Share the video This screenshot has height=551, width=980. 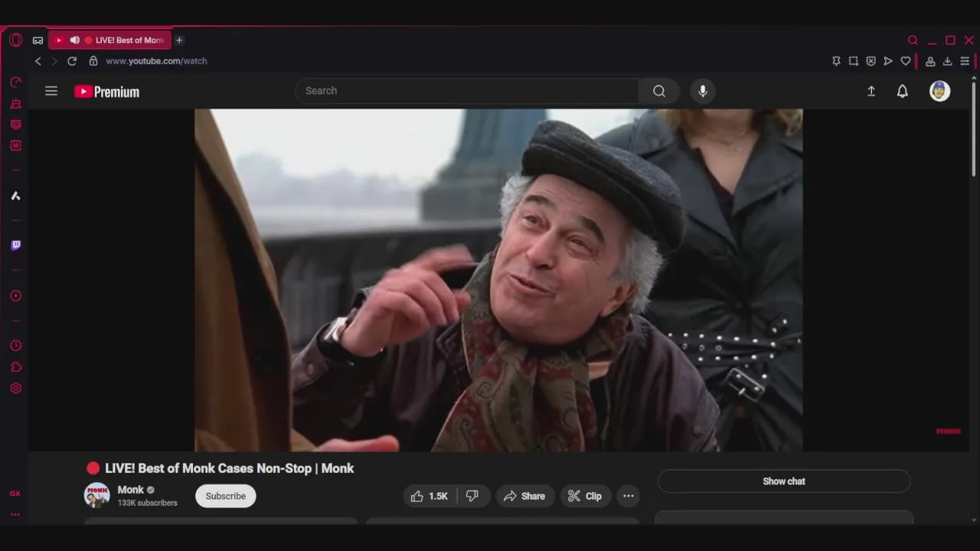(x=524, y=496)
